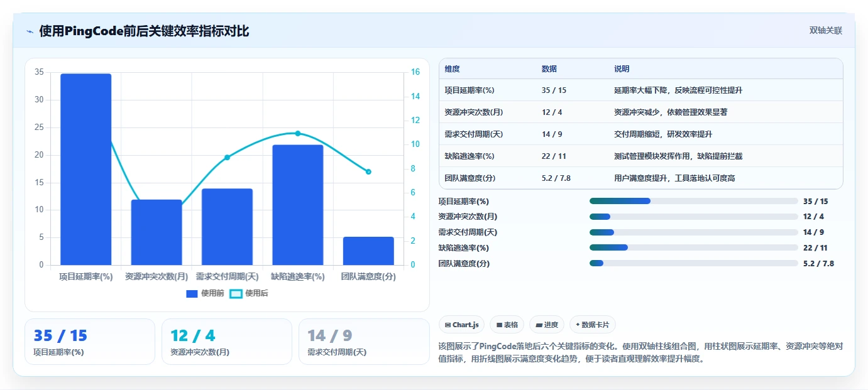Toggle the 使用后 legend item
Screen dimensions: 868x390
249,293
